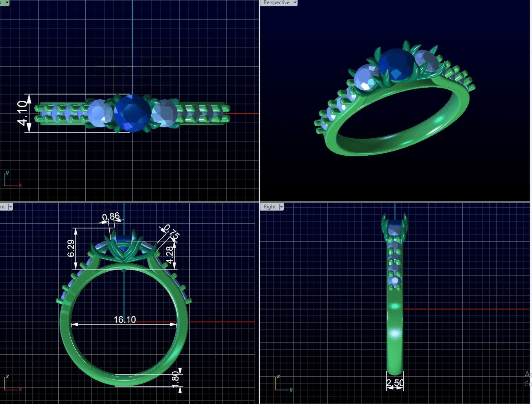Open the top-left viewport's dropdown arrow
This screenshot has height=404, width=532.
click(x=7, y=3)
